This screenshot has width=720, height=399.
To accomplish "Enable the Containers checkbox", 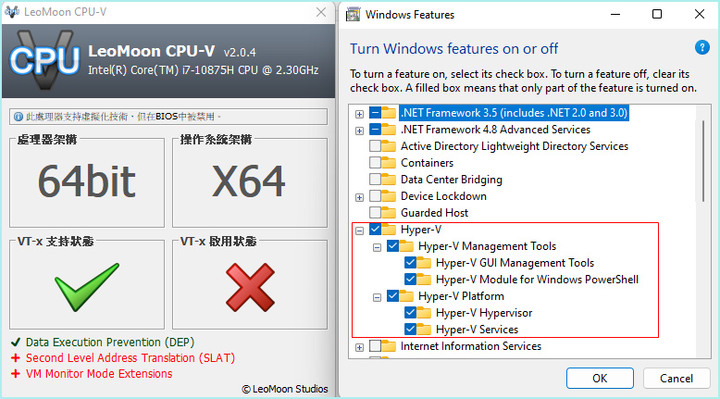I will 375,163.
